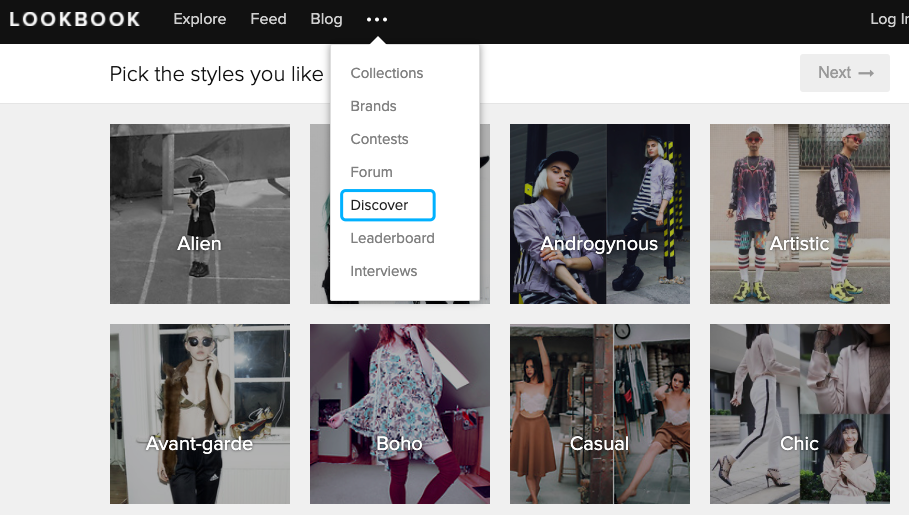Select Interviews in the dropdown menu
The image size is (909, 515).
click(x=383, y=271)
